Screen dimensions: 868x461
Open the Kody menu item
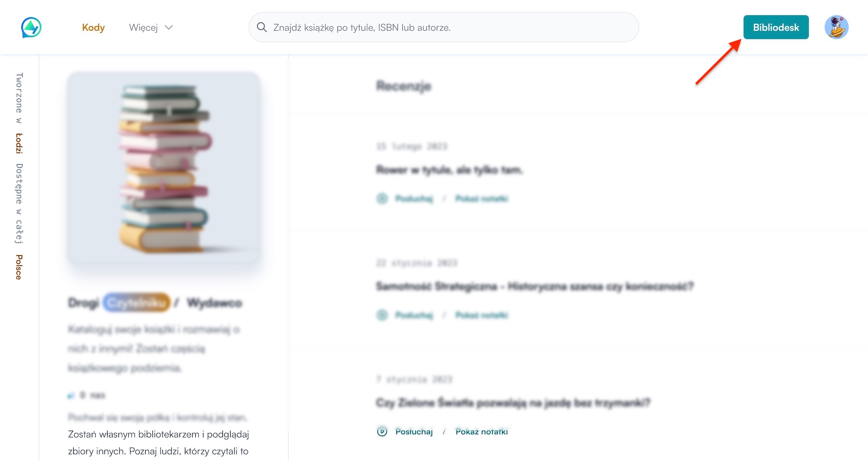(x=93, y=28)
